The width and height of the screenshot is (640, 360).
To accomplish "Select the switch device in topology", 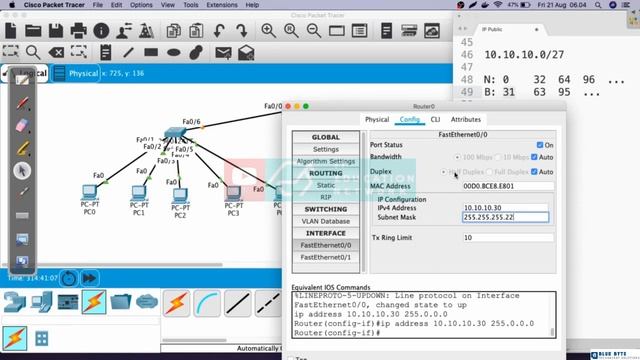I will [x=175, y=133].
